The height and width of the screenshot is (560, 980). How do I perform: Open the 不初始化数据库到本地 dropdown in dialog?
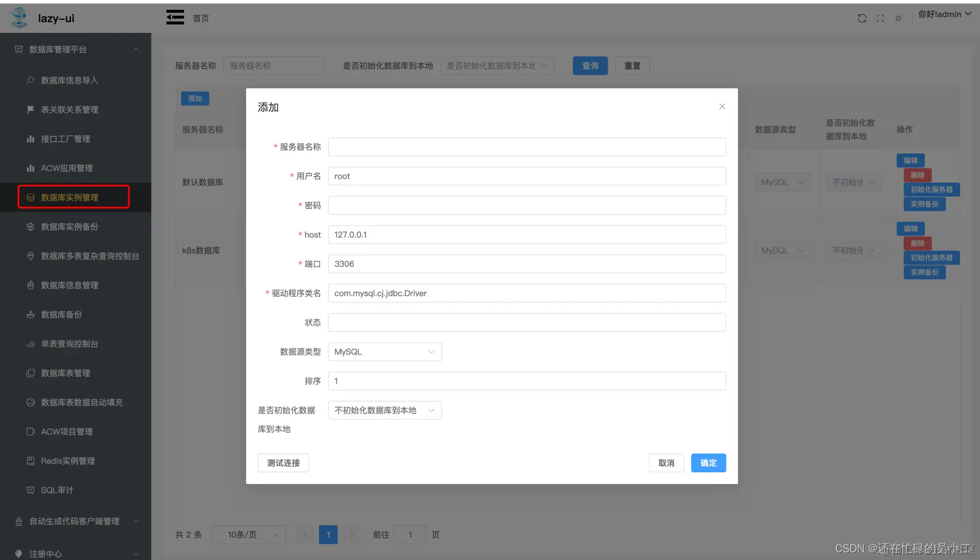coord(384,410)
